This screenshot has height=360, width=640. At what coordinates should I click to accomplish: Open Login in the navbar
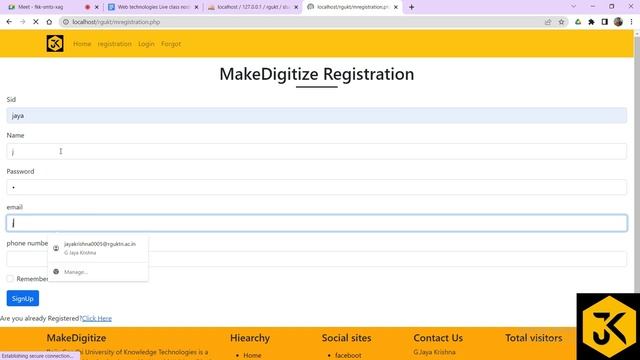[x=146, y=44]
